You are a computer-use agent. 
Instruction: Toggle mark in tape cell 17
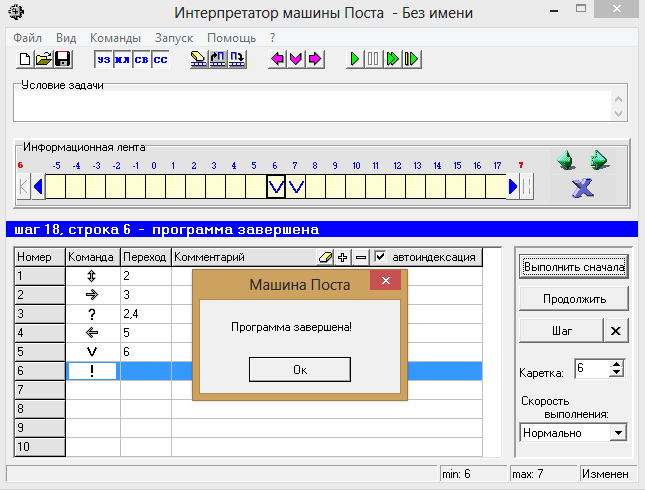tap(496, 187)
